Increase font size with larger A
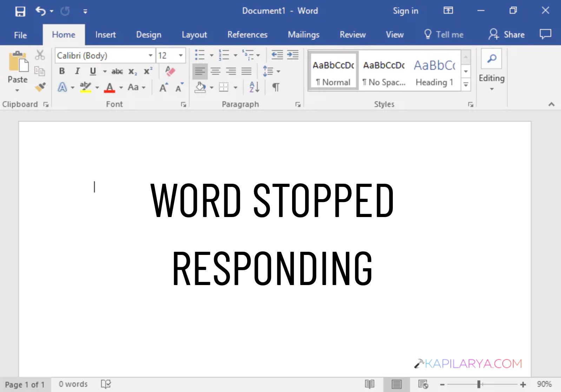Viewport: 561px width, 392px height. coord(164,87)
